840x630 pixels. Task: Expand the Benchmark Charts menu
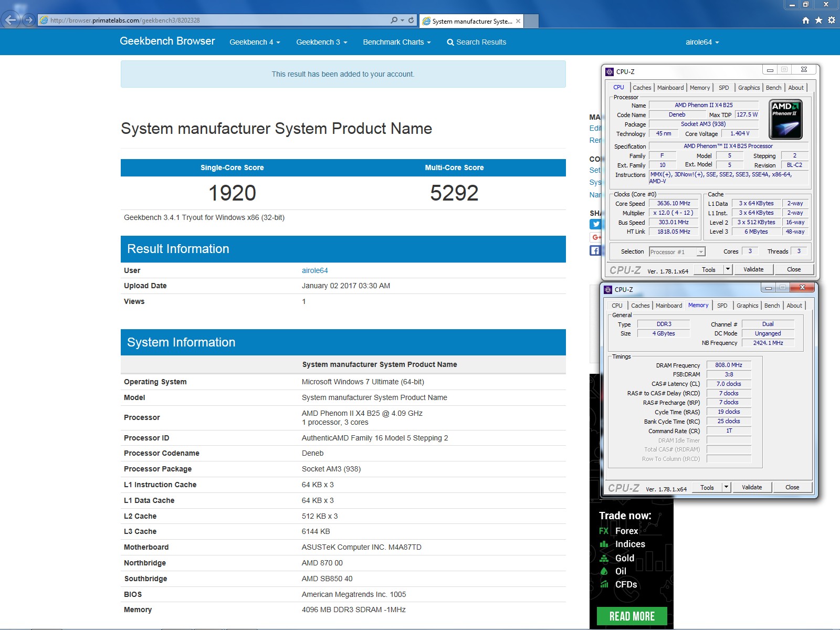click(x=397, y=42)
